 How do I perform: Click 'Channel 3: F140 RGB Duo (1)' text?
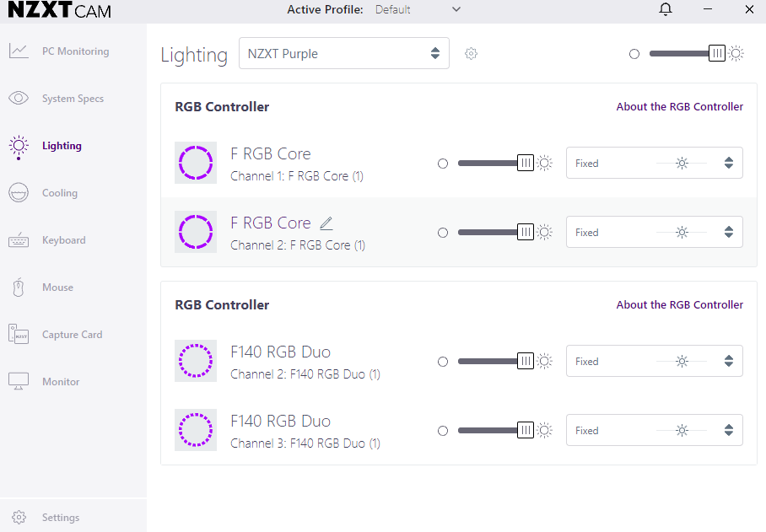tap(305, 443)
